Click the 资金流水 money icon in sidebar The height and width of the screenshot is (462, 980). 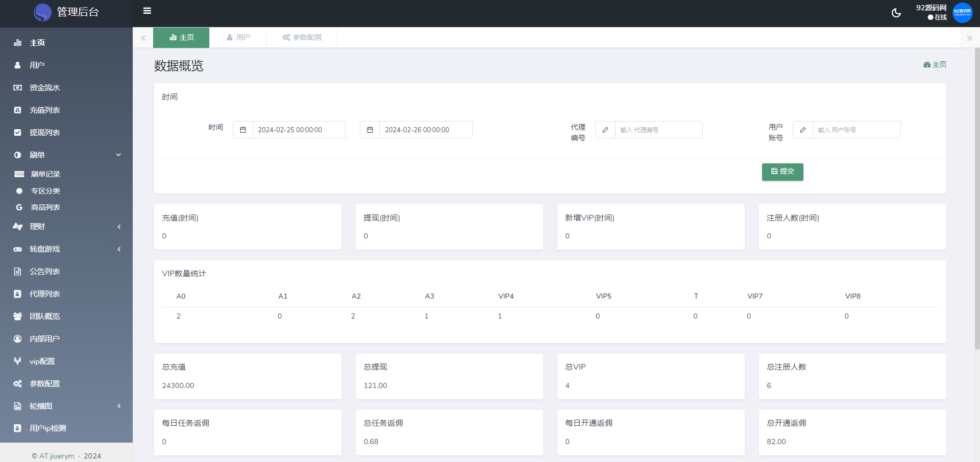click(18, 88)
